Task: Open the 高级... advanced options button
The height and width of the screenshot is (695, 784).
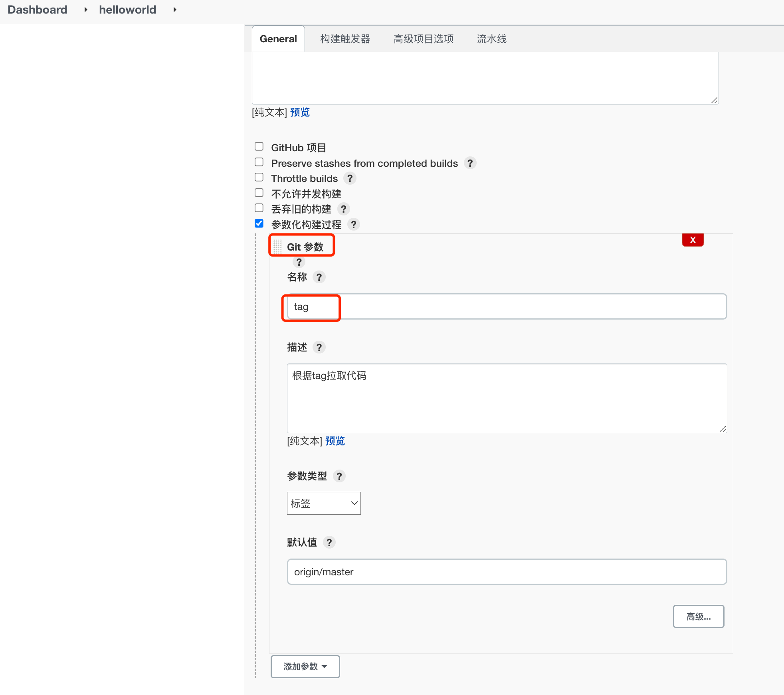Action: 699,617
